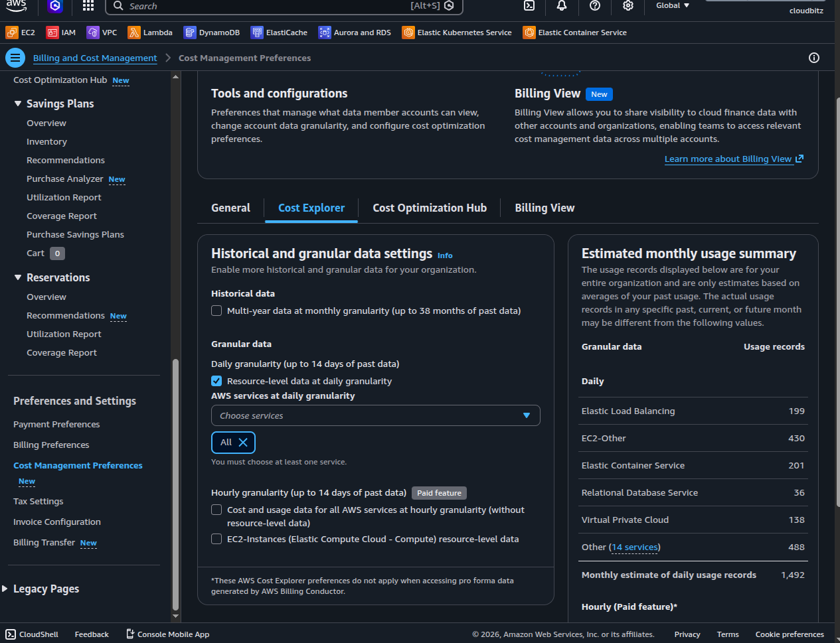840x643 pixels.
Task: Open the cloudbitz account menu
Action: (x=806, y=11)
